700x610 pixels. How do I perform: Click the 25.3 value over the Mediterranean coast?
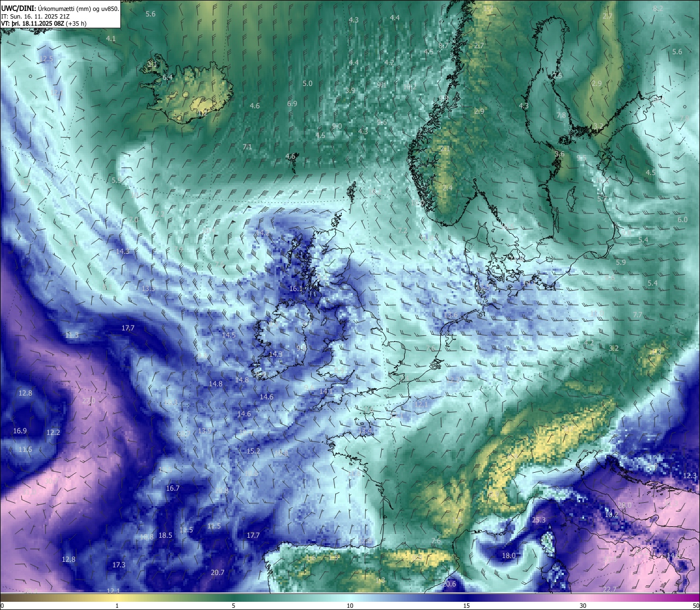[539, 520]
